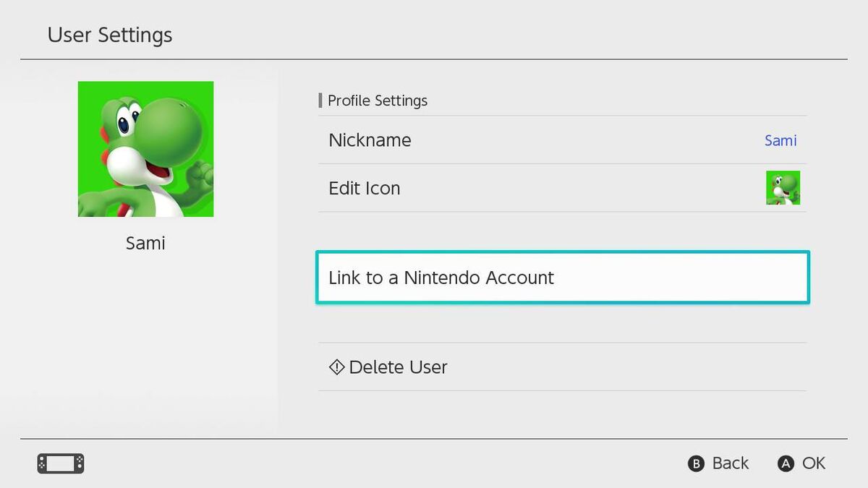The width and height of the screenshot is (868, 488).
Task: Click the gray marker beside Profile Settings
Action: point(320,100)
